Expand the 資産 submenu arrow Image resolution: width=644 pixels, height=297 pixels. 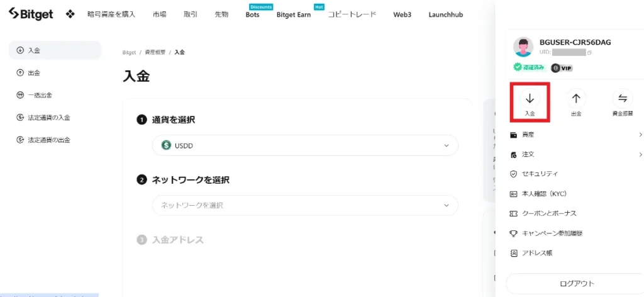click(640, 135)
